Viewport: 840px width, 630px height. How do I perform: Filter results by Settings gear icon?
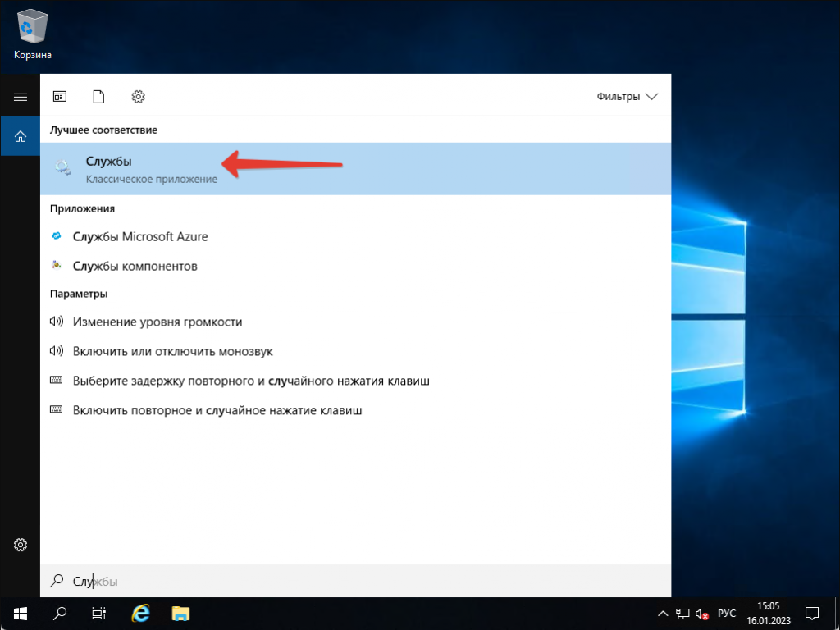(x=138, y=97)
